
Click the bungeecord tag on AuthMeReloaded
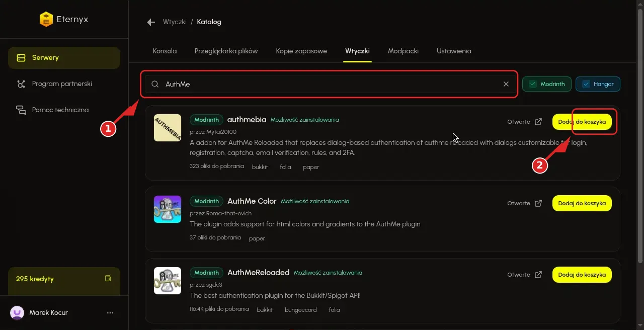301,310
